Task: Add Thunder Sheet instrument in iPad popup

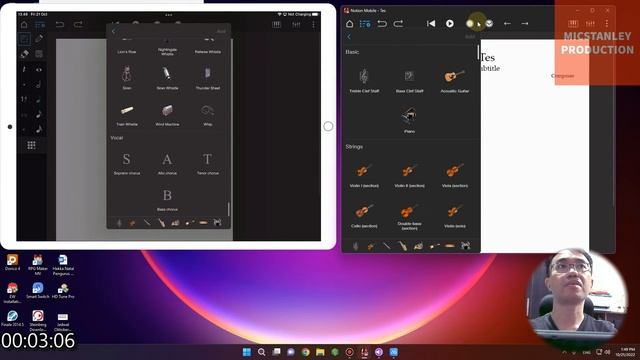Action: click(x=208, y=78)
